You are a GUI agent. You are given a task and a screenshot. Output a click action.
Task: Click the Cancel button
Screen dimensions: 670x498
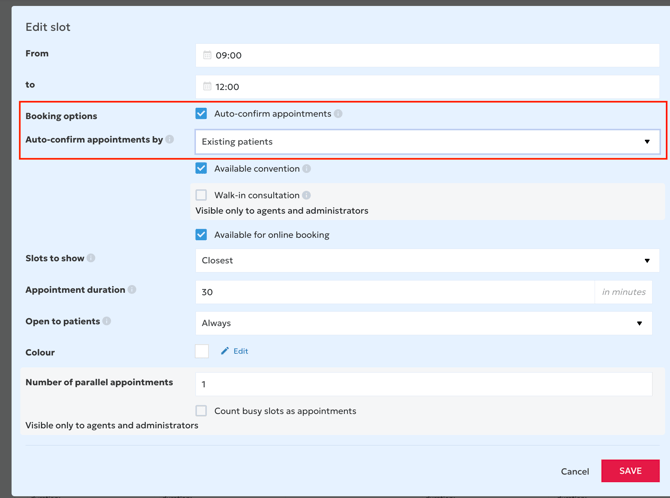[574, 471]
